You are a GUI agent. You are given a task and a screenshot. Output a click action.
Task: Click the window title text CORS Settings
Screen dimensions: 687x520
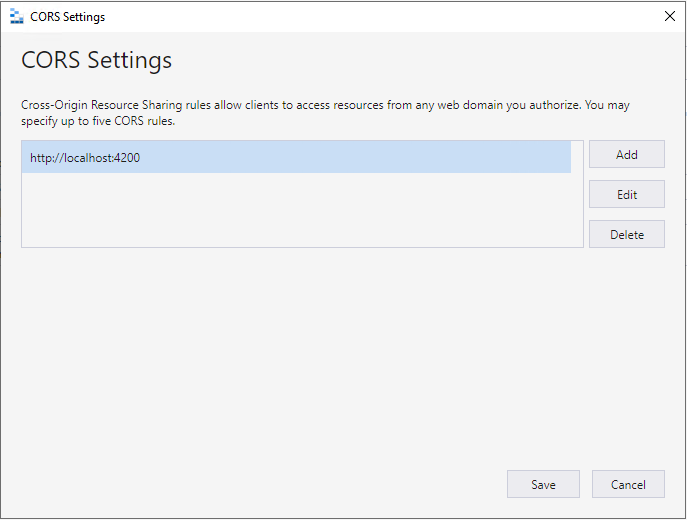(67, 17)
